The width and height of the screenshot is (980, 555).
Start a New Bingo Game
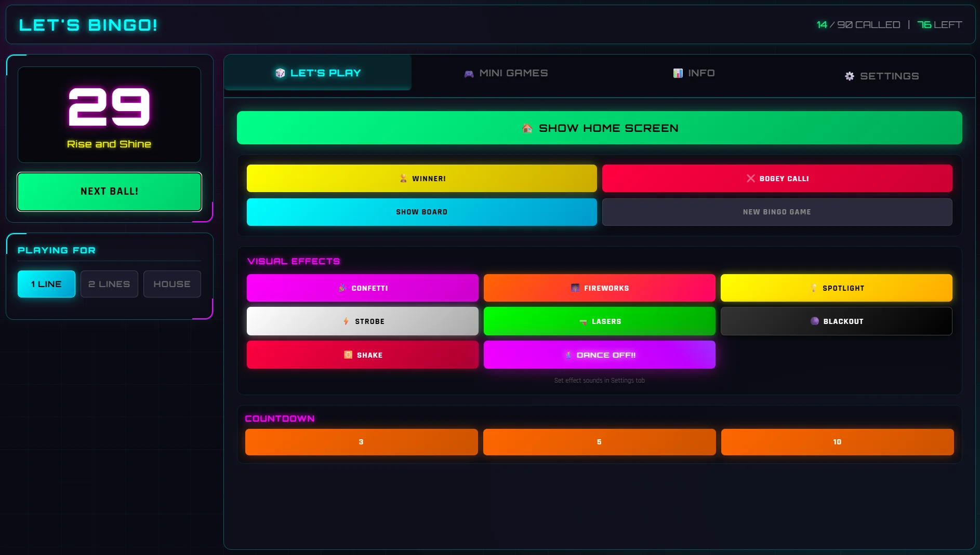pyautogui.click(x=776, y=212)
